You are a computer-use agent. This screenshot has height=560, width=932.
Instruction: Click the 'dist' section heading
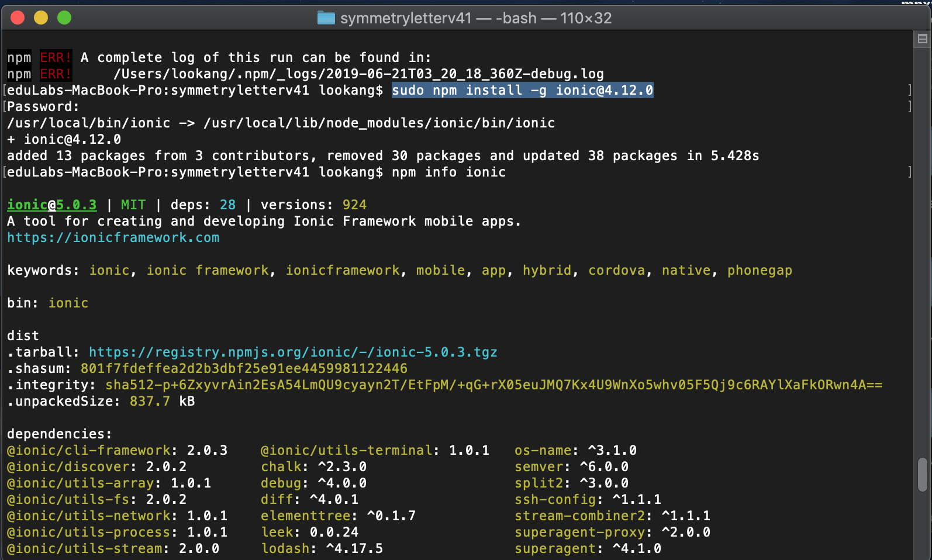point(23,336)
